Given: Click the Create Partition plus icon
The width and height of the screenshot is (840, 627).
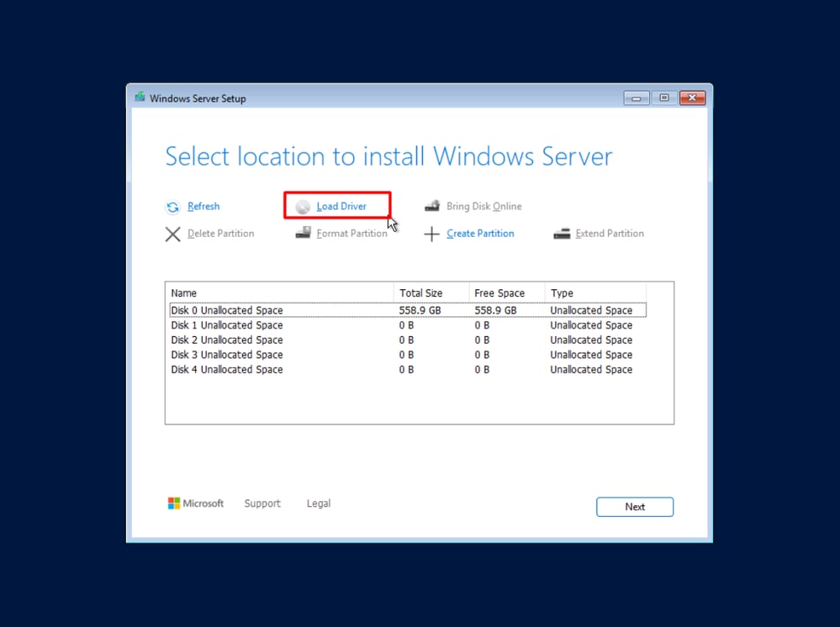Looking at the screenshot, I should tap(432, 234).
